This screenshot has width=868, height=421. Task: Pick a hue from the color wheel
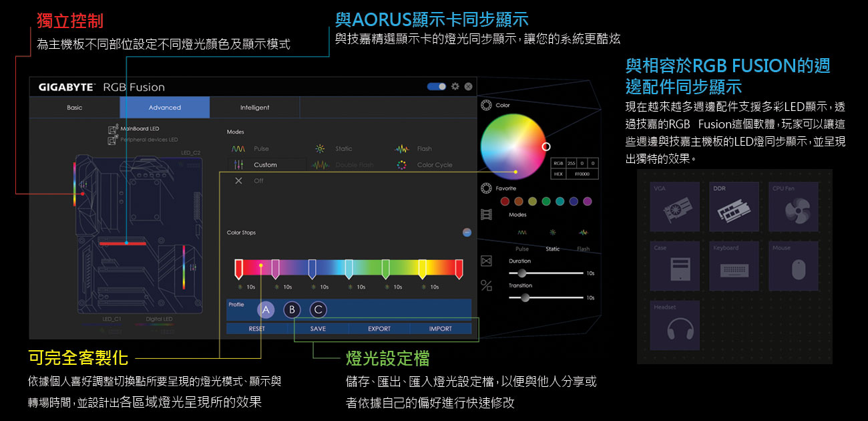click(513, 146)
